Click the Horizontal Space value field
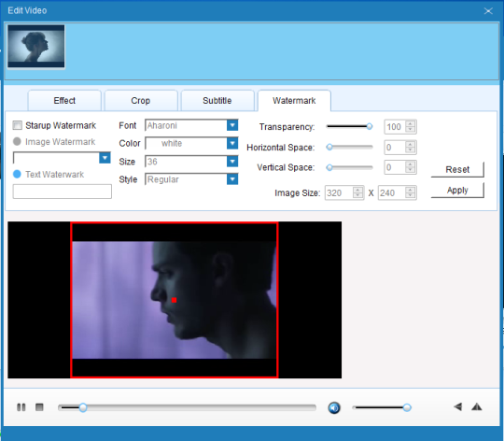504x441 pixels. 395,148
